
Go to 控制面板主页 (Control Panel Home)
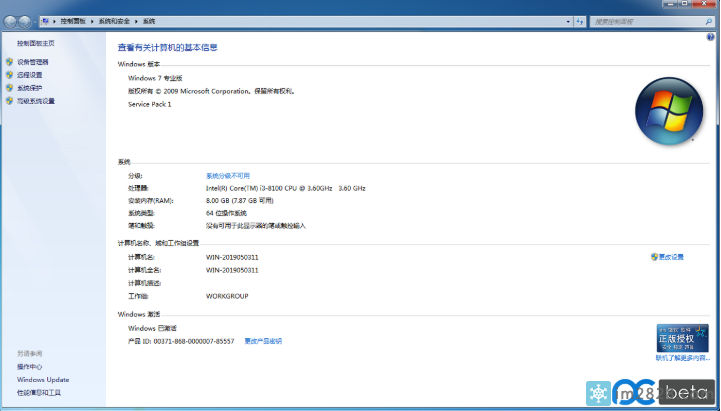tap(35, 43)
